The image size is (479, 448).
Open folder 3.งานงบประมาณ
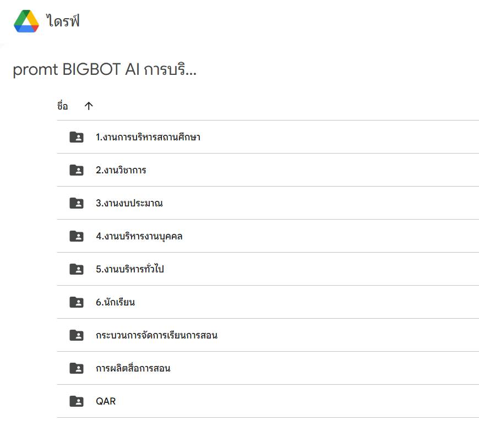pyautogui.click(x=129, y=203)
